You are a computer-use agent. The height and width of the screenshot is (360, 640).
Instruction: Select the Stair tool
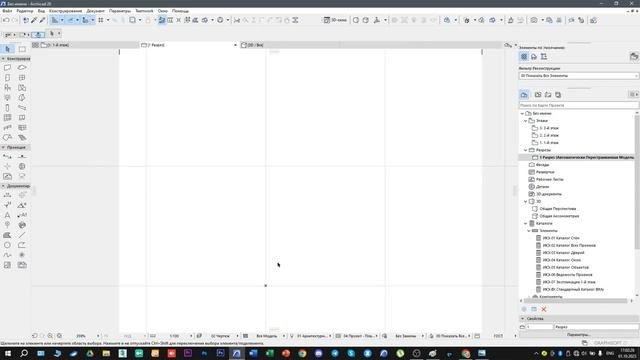[7, 128]
